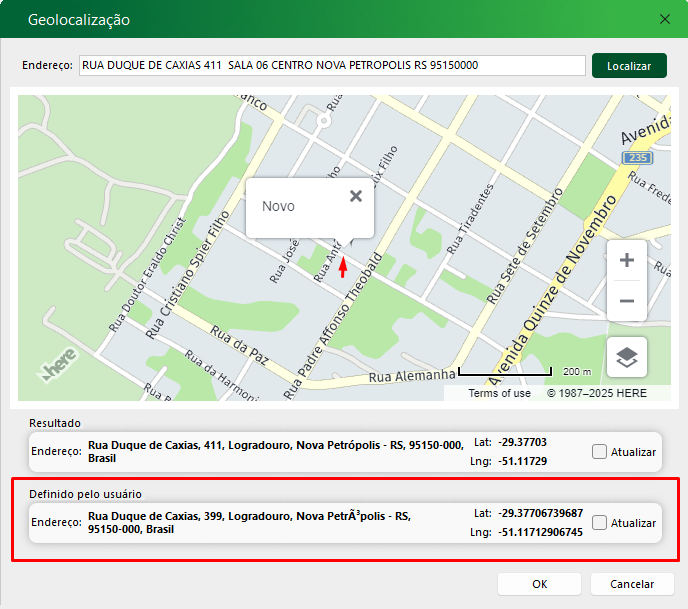Click the Localizar button
The height and width of the screenshot is (609, 688).
pyautogui.click(x=629, y=66)
